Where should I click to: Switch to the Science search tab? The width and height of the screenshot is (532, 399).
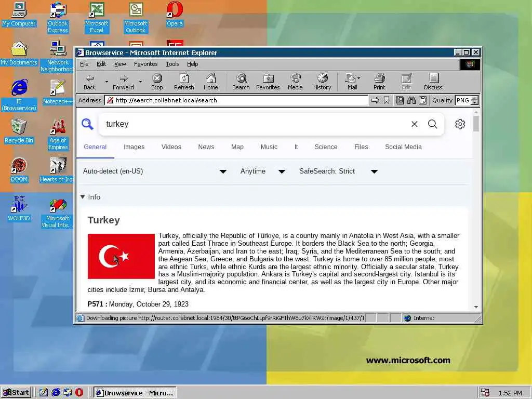pos(326,147)
